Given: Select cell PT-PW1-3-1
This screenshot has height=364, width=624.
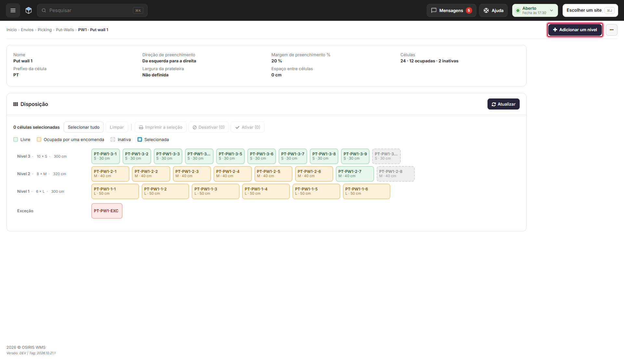Looking at the screenshot, I should pos(106,156).
